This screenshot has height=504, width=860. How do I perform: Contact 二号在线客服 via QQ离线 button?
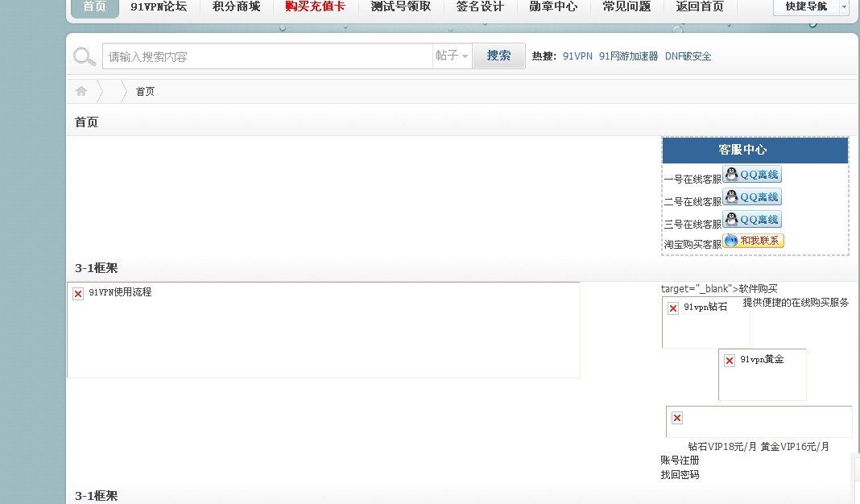(752, 197)
